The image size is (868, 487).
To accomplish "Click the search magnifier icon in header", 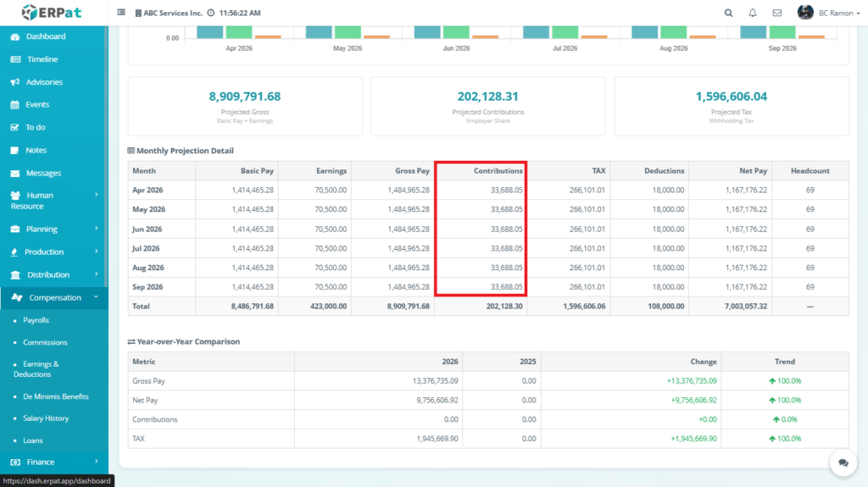I will click(x=729, y=13).
